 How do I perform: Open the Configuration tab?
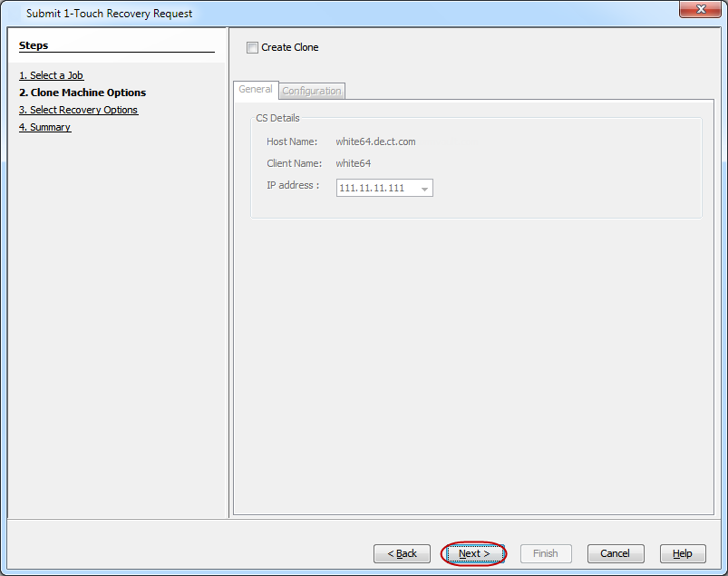click(312, 91)
